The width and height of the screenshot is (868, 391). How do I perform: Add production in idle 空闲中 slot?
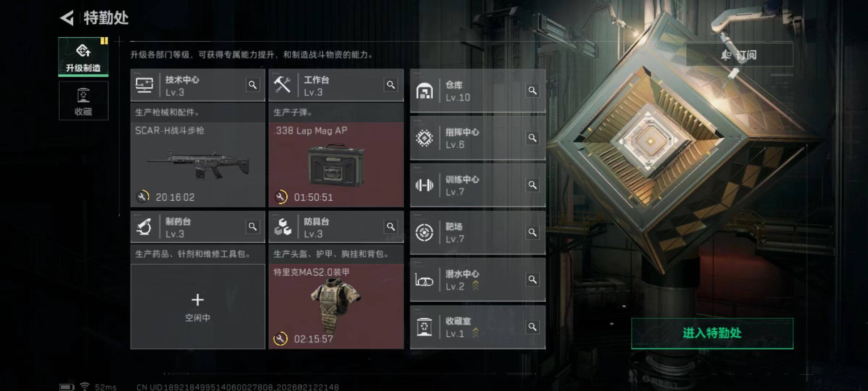[197, 307]
